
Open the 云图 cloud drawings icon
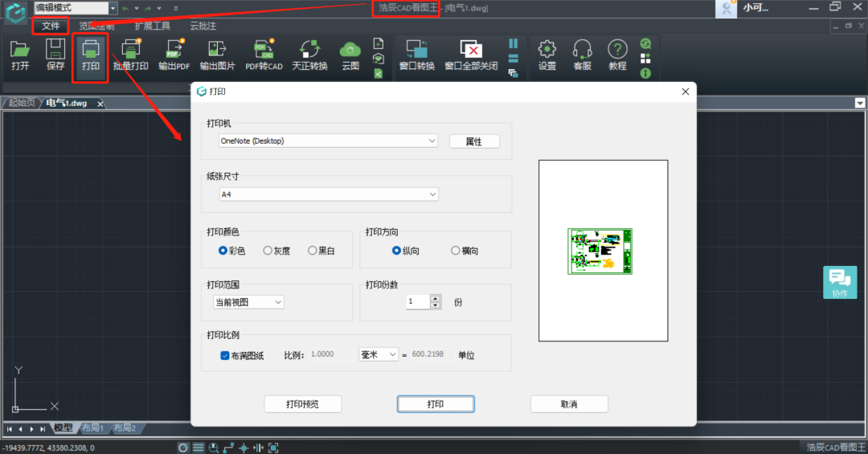[350, 55]
